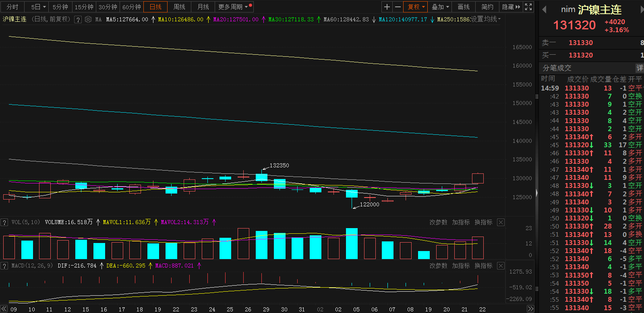644x313 pixels.
Task: Toggle 隐藏 to hide side panel
Action: 511,7
